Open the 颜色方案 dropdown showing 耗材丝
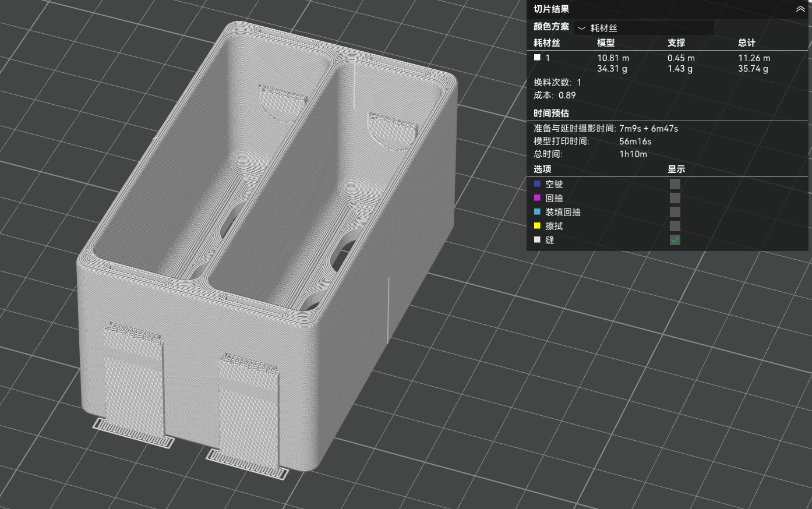This screenshot has height=509, width=812. [x=644, y=27]
